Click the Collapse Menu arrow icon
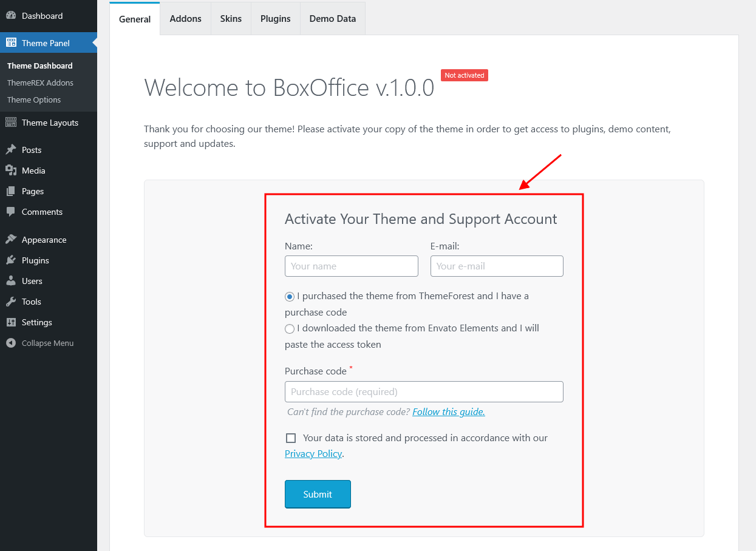Viewport: 756px width, 551px height. coord(11,343)
